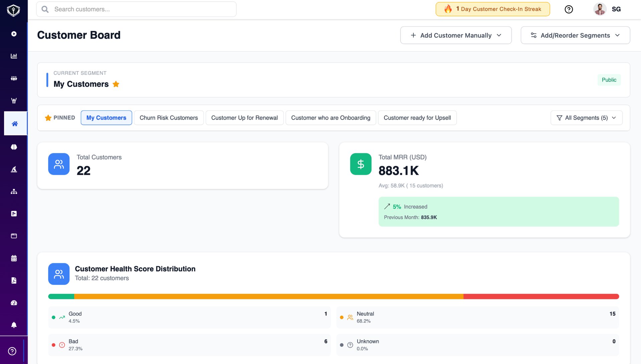Open the SG user profile avatar
Viewport: 641px width, 364px height.
(x=600, y=9)
